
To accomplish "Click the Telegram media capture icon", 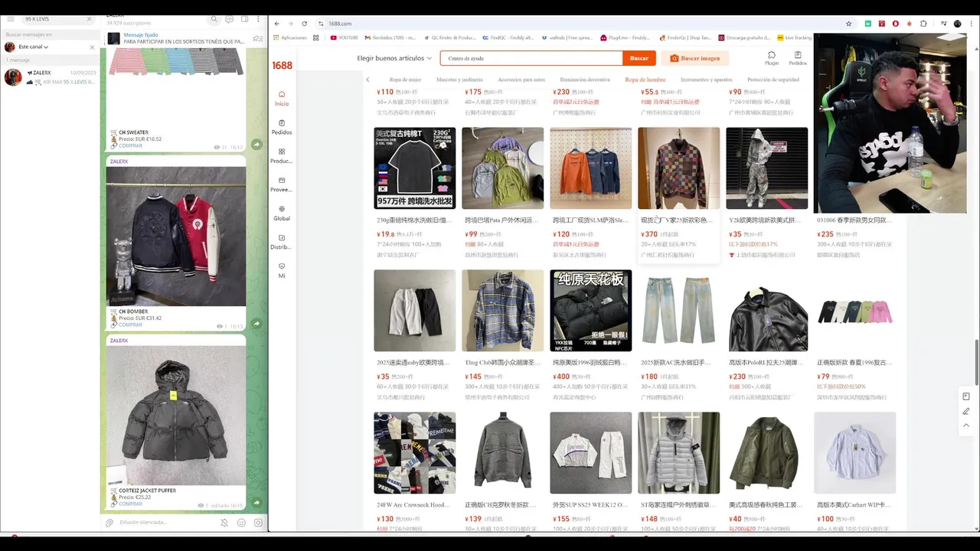I will click(x=258, y=523).
